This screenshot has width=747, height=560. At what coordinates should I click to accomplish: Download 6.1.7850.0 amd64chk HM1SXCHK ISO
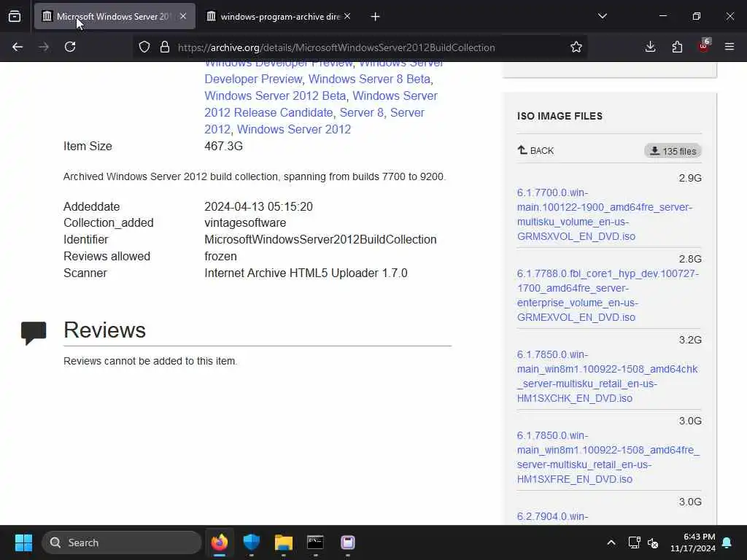(x=607, y=376)
